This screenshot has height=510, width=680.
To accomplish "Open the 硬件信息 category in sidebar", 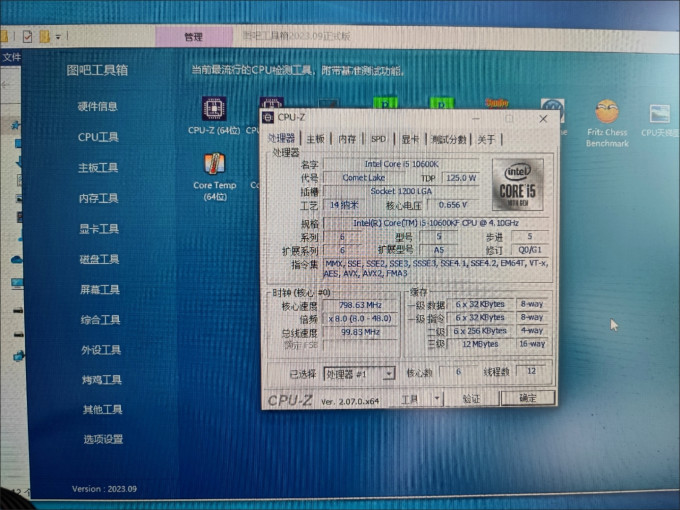I will [98, 107].
